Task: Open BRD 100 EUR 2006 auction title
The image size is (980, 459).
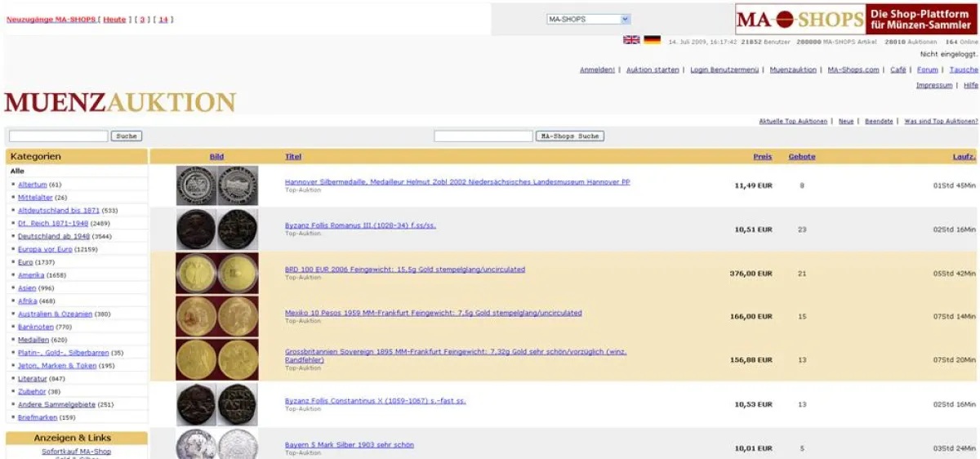Action: 405,270
